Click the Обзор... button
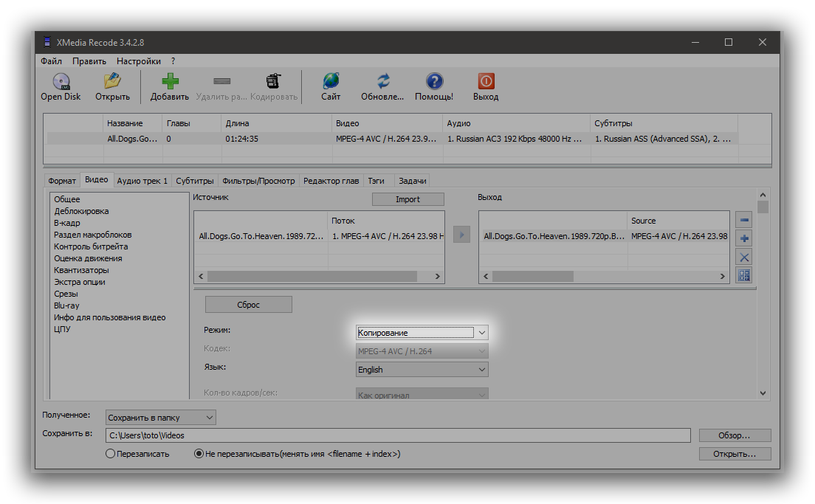This screenshot has height=504, width=815. pos(734,435)
